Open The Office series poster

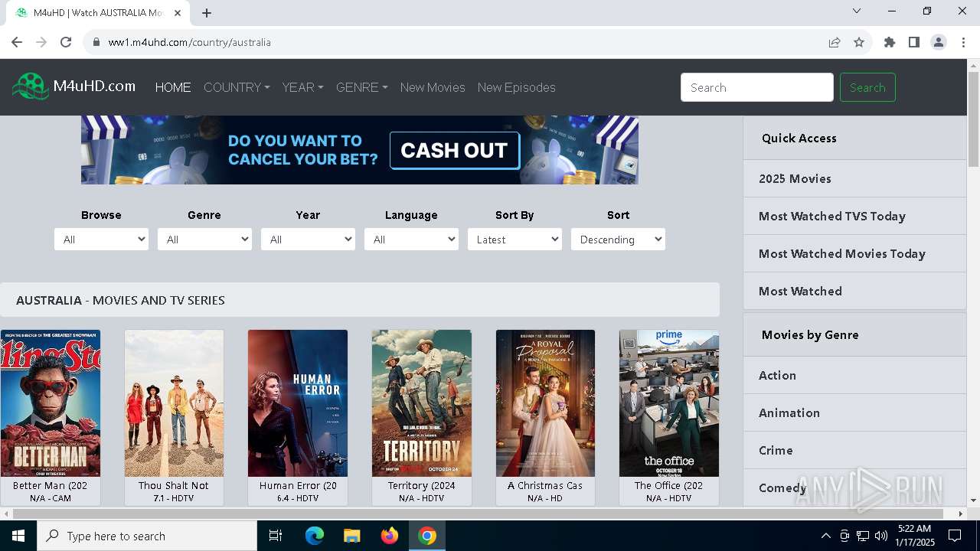[x=669, y=403]
